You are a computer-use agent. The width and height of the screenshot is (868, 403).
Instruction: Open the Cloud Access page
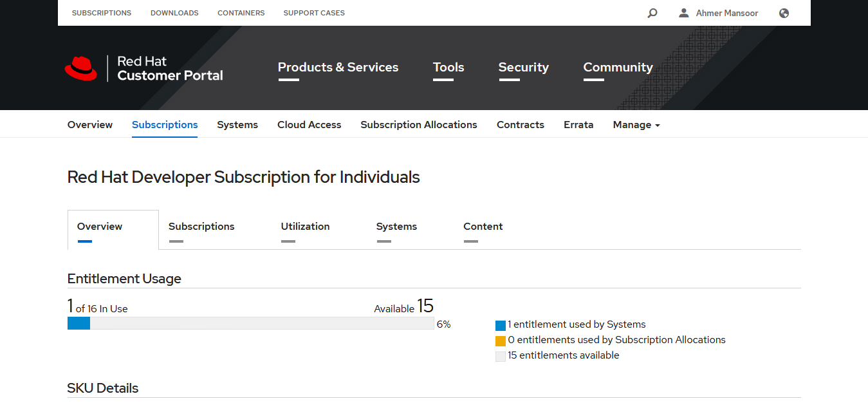(x=309, y=124)
